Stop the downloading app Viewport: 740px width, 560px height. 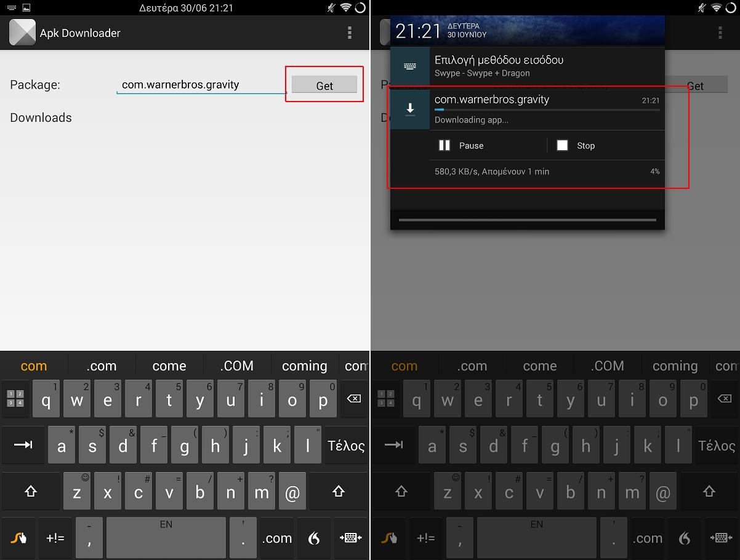tap(576, 145)
